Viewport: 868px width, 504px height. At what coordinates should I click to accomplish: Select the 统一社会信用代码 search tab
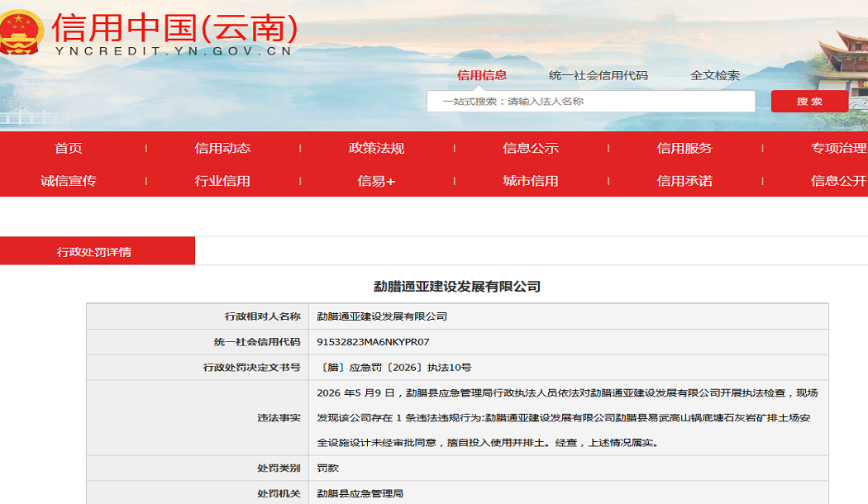[x=598, y=75]
